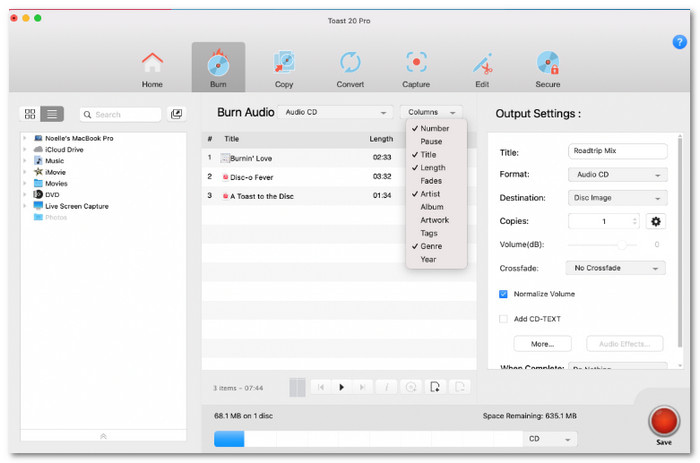Open the Audio CD project type dropdown

click(335, 112)
